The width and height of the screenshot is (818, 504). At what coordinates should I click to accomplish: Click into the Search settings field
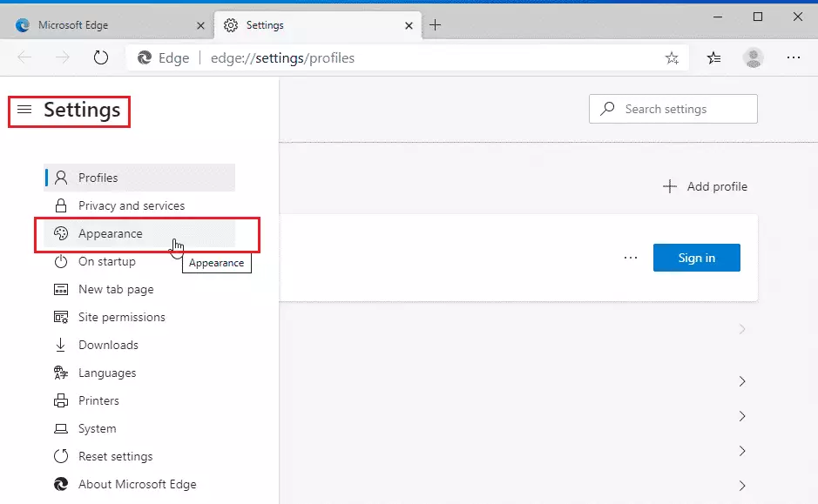coord(673,109)
